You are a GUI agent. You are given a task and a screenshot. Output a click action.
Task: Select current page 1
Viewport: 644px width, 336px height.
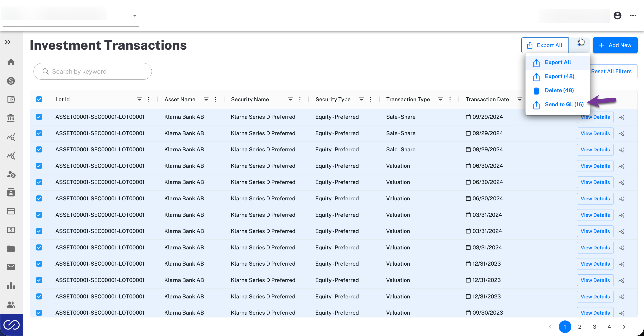(x=565, y=327)
